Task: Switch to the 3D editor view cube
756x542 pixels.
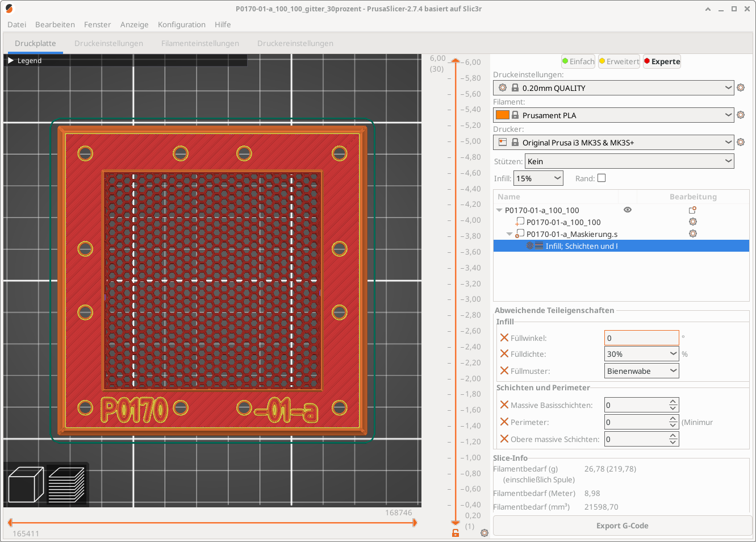Action: (x=26, y=484)
